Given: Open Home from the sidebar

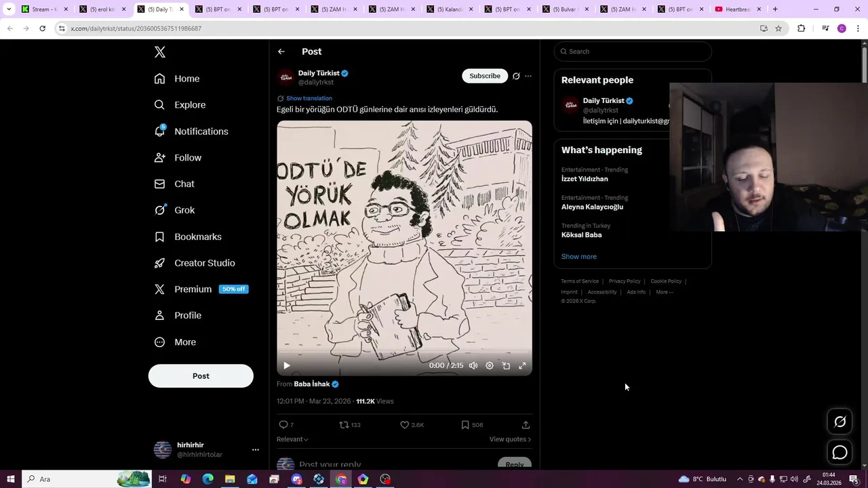Looking at the screenshot, I should click(x=177, y=79).
